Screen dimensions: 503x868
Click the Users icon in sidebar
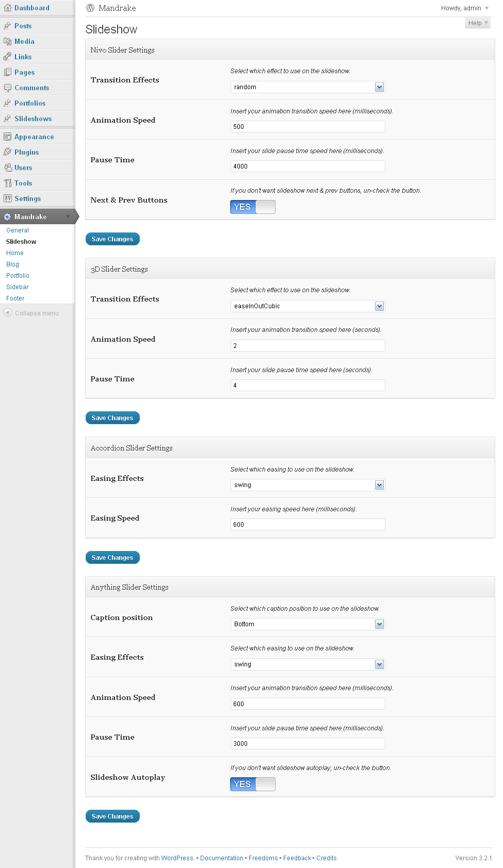(7, 168)
